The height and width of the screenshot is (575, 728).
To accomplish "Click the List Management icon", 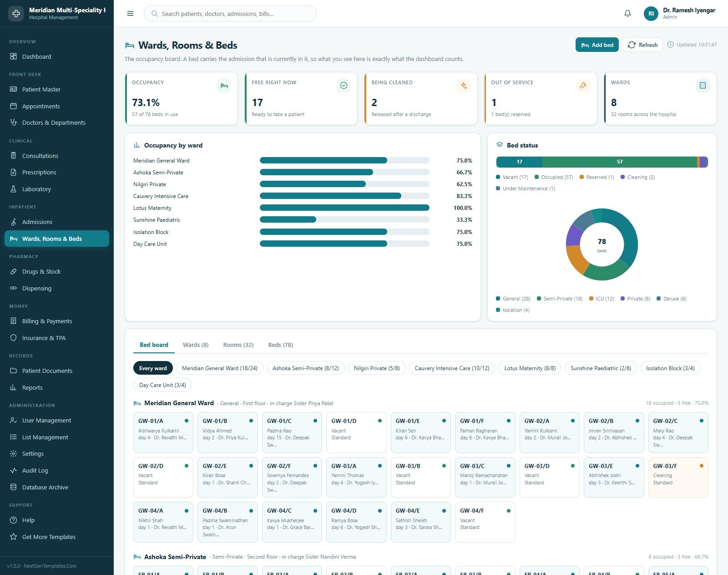I will pos(14,437).
